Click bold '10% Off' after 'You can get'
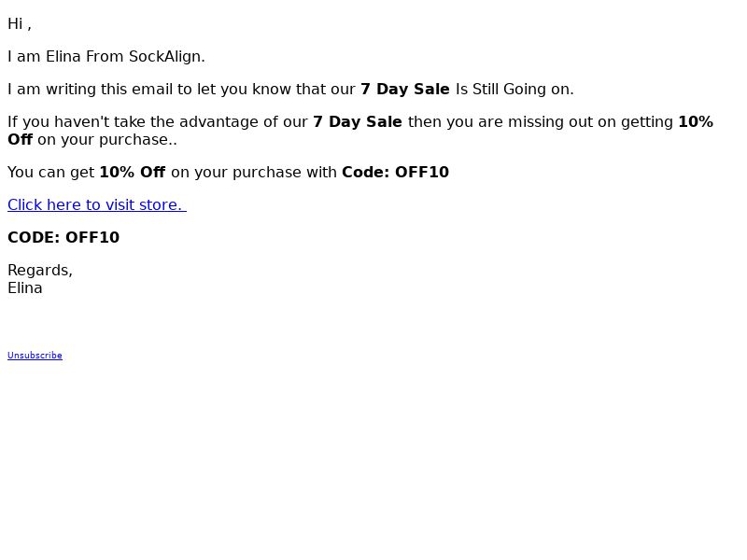747x560 pixels. pos(133,172)
